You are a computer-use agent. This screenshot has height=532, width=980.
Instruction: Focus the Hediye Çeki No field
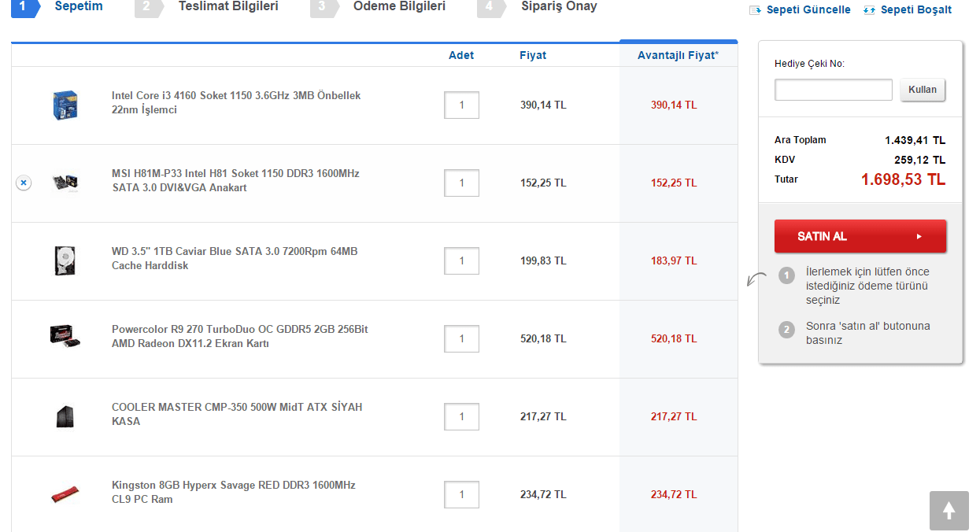tap(833, 90)
